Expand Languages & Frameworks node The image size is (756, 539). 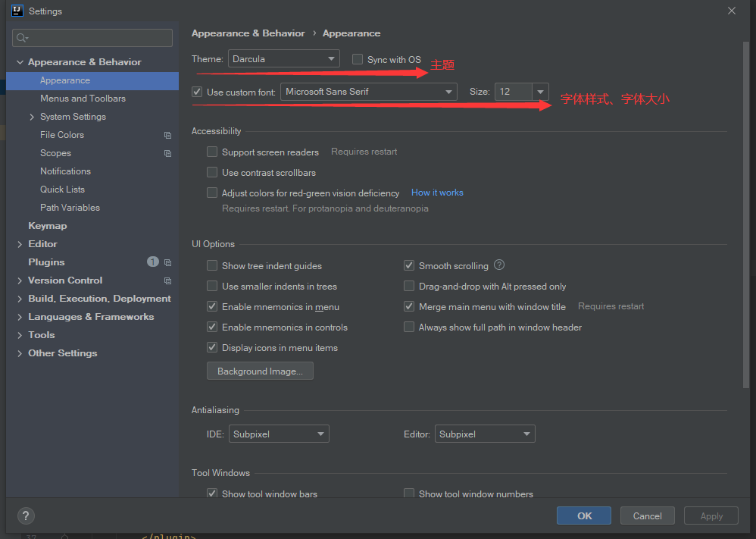[20, 317]
